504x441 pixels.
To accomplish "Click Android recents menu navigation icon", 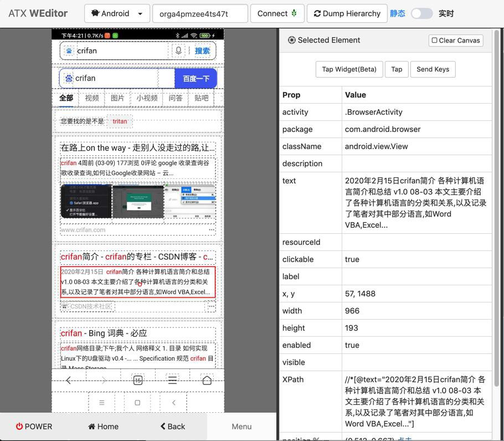I will (102, 402).
